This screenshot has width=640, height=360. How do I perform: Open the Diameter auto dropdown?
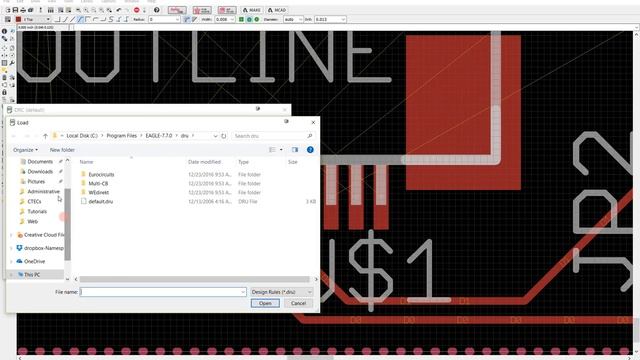click(x=300, y=19)
